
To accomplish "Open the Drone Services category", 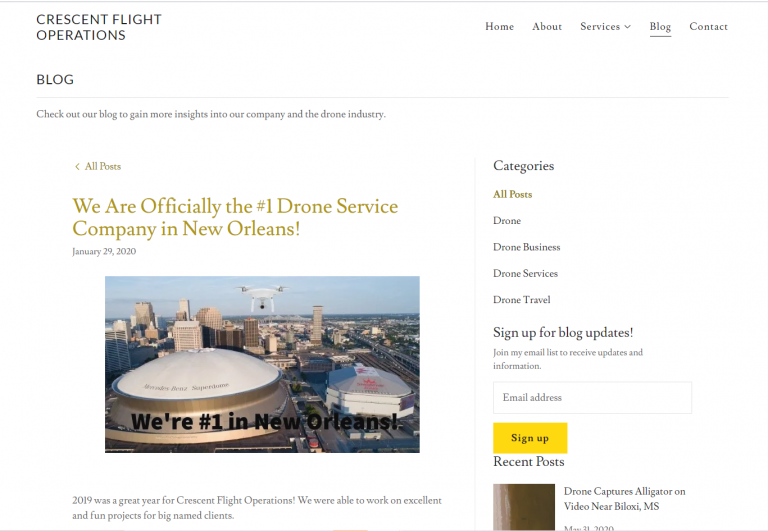I will 525,274.
